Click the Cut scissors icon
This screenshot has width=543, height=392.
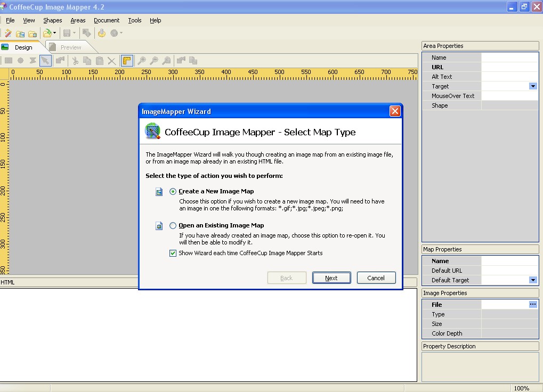click(75, 61)
